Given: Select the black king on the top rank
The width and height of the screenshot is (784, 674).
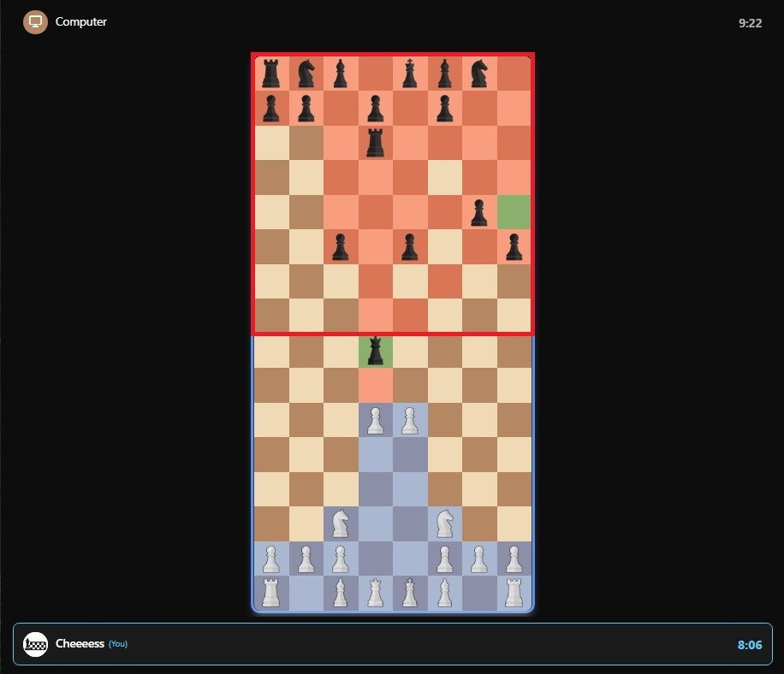Looking at the screenshot, I should pyautogui.click(x=409, y=73).
